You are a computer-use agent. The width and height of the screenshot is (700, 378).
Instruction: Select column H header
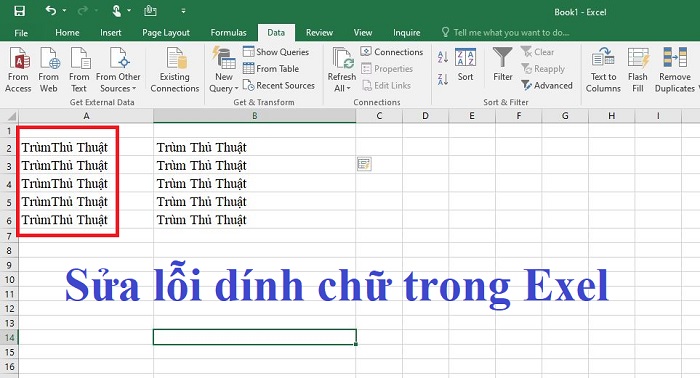612,116
